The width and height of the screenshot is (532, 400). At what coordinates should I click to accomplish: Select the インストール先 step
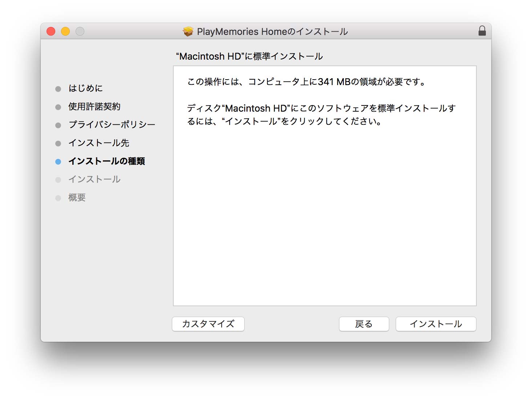point(98,143)
